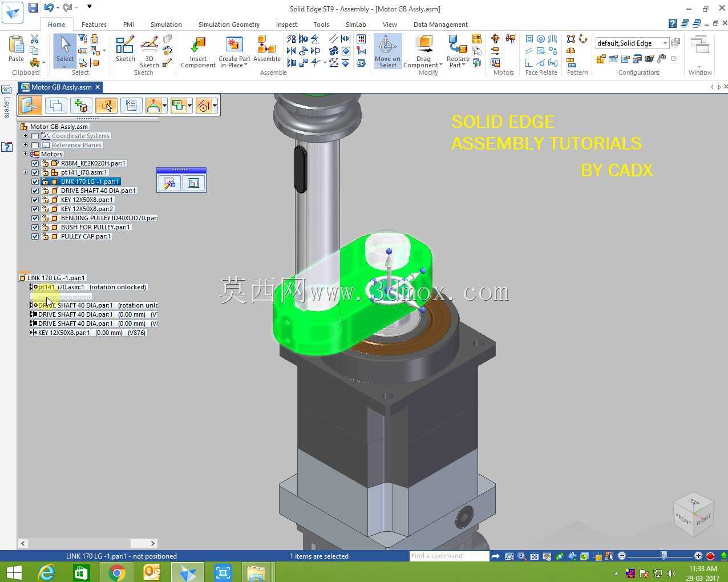Viewport: 728px width, 582px height.
Task: Click the Fit view icon in status bar
Action: [x=534, y=556]
